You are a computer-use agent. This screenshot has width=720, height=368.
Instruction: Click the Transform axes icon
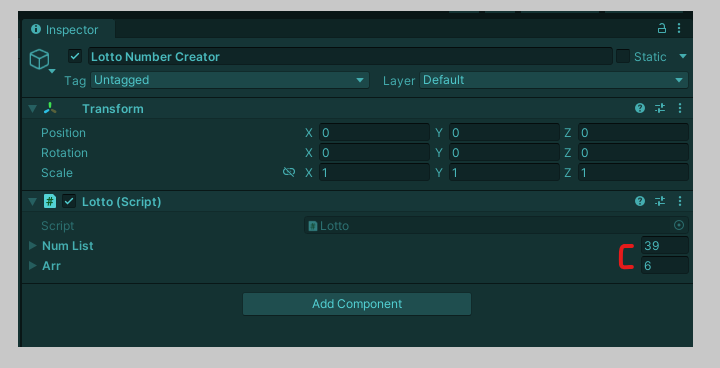click(x=50, y=108)
